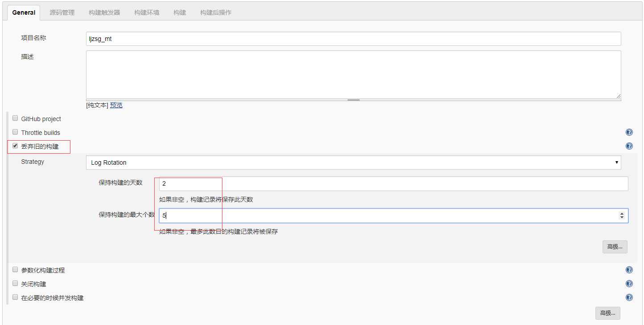This screenshot has height=325, width=644.
Task: Switch to the 构建触发器 tab
Action: [x=104, y=12]
